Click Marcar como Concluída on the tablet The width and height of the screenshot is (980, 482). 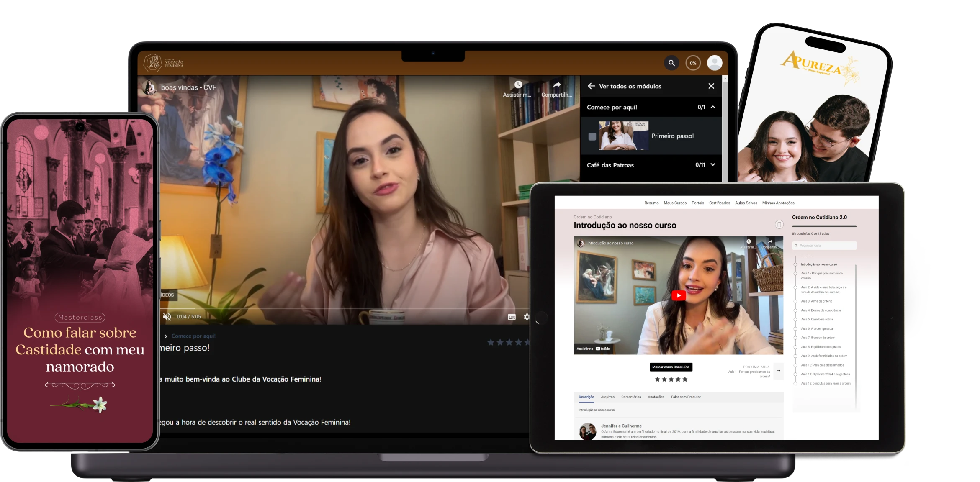tap(671, 367)
